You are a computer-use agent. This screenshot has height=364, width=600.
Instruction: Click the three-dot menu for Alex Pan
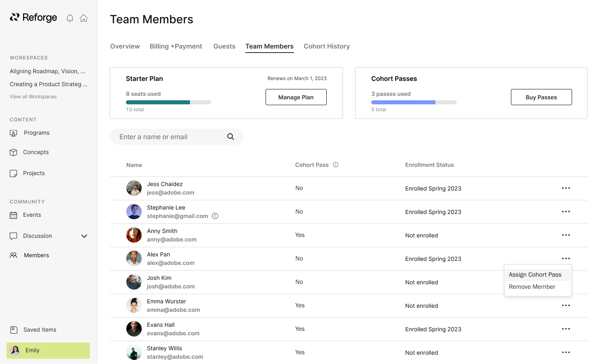coord(566,258)
